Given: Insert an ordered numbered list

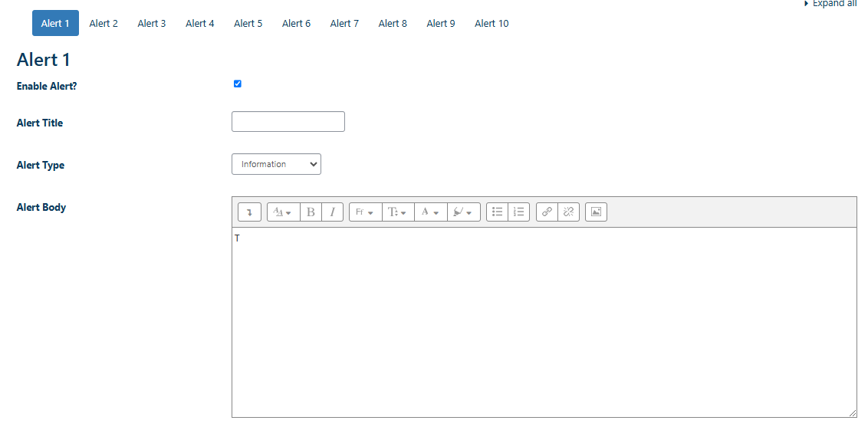Looking at the screenshot, I should tap(518, 212).
